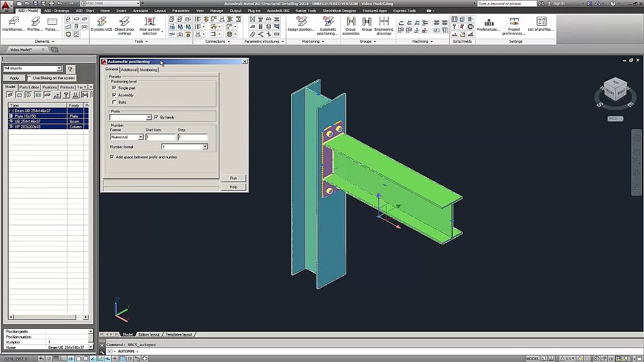This screenshot has width=644, height=362.
Task: Click the Save icon in quick access toolbar
Action: [35, 4]
